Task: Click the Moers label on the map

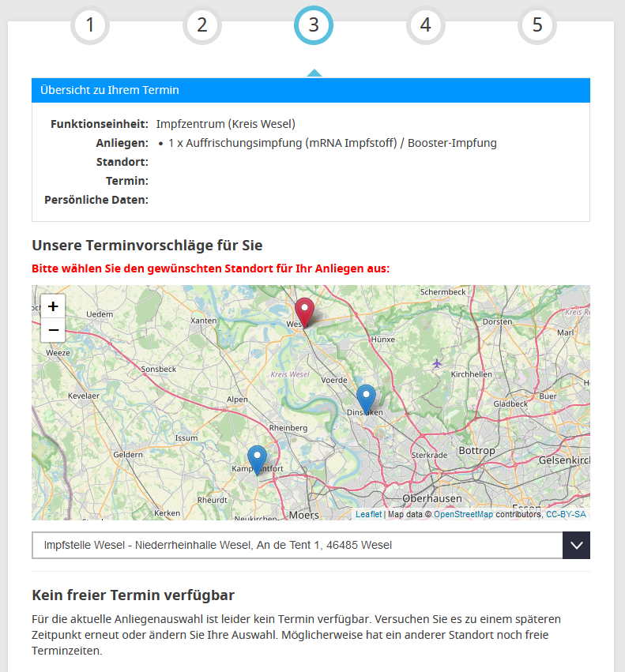Action: pos(304,515)
